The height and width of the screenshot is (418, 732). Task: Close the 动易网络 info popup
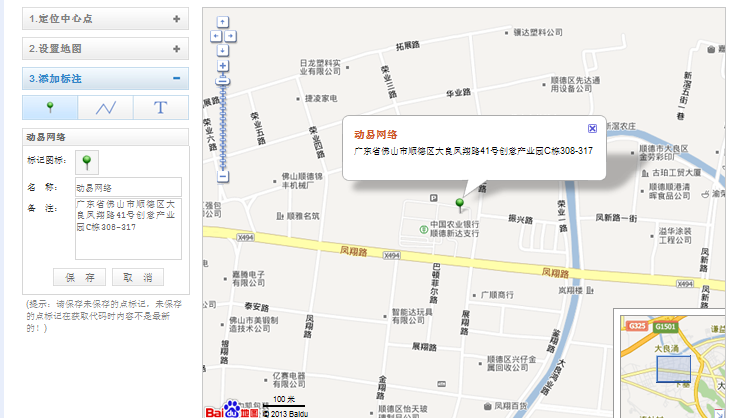coord(592,128)
